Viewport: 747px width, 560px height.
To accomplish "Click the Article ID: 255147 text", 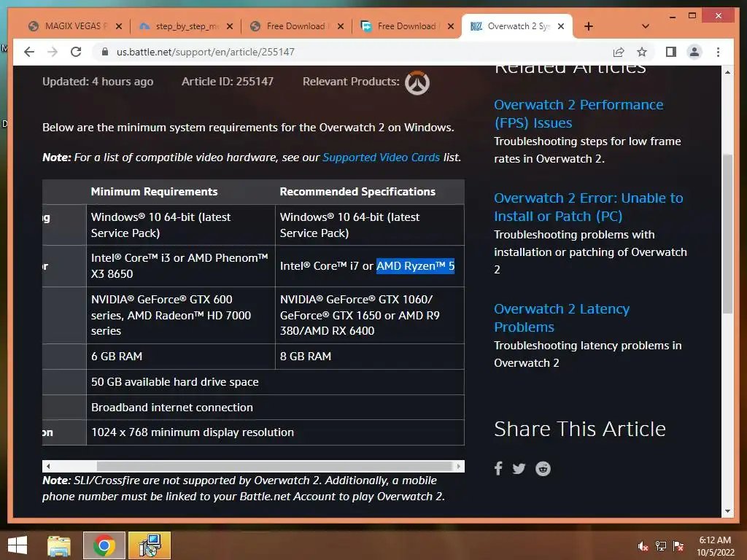I will click(228, 82).
